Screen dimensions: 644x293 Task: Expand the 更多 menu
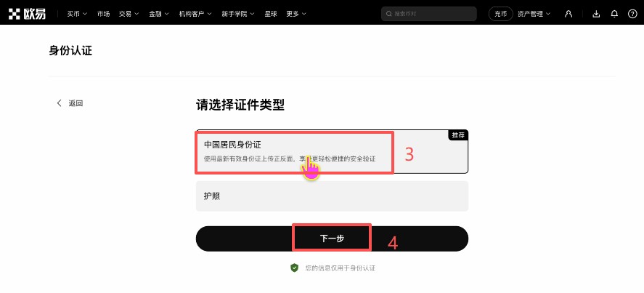[x=296, y=14]
